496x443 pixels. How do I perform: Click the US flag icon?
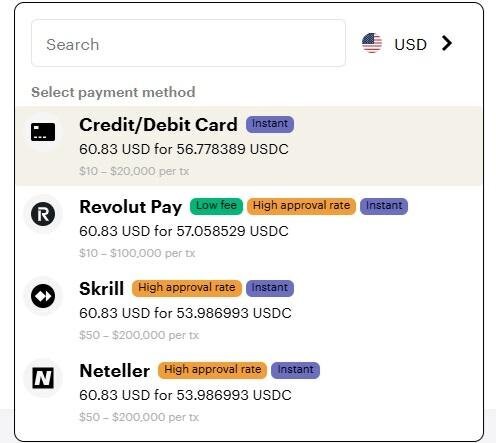[x=372, y=43]
